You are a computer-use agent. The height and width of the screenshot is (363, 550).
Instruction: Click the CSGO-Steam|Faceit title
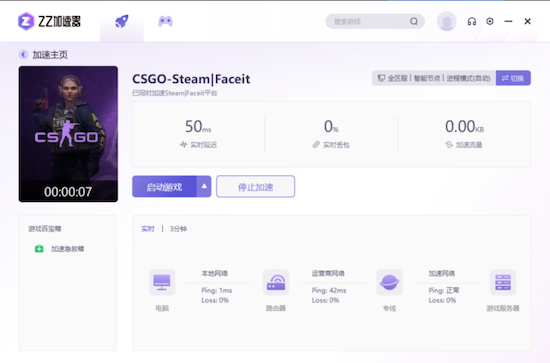coord(191,79)
